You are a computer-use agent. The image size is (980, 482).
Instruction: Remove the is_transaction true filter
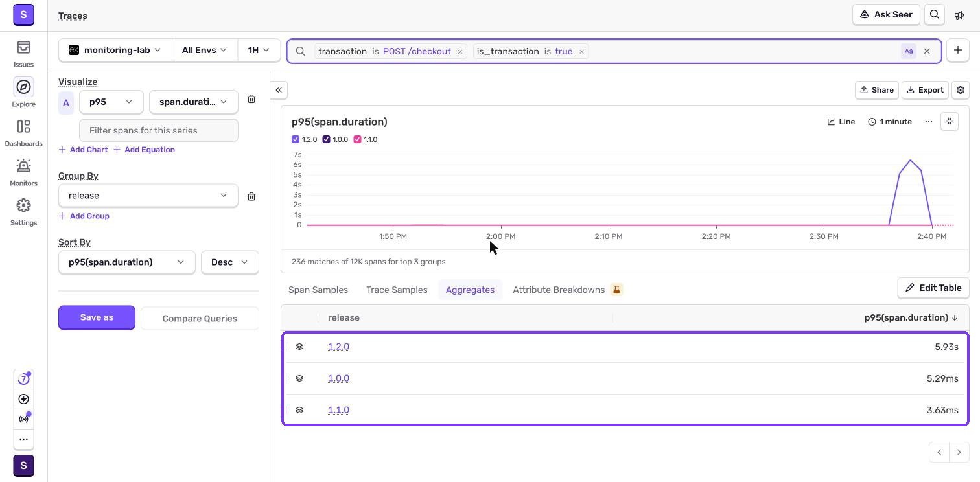(x=581, y=52)
